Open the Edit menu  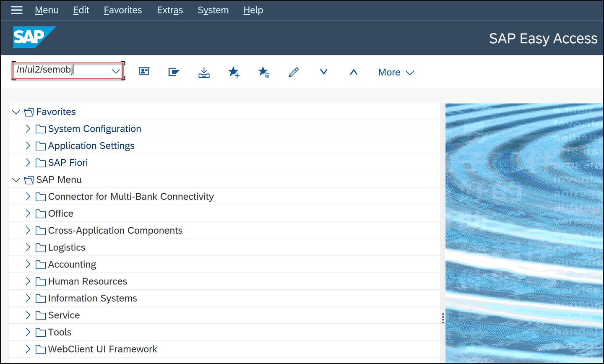pos(81,10)
